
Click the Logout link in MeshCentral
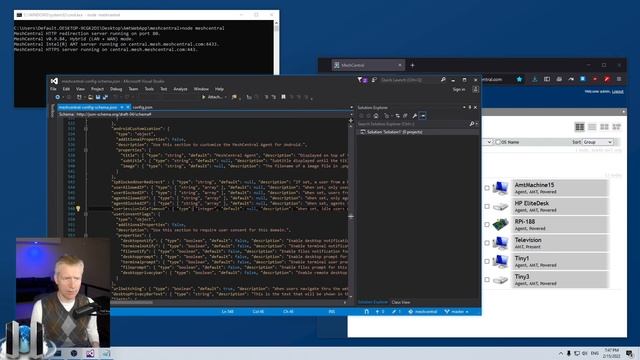point(618,91)
